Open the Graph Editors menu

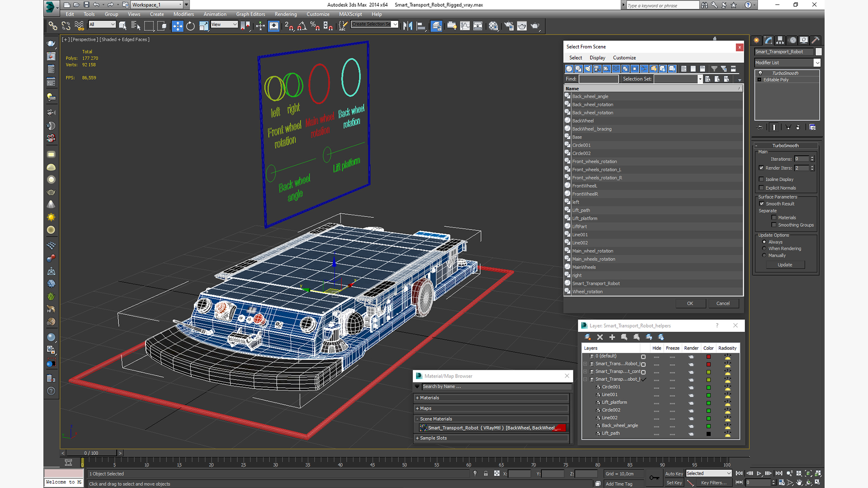(x=250, y=14)
